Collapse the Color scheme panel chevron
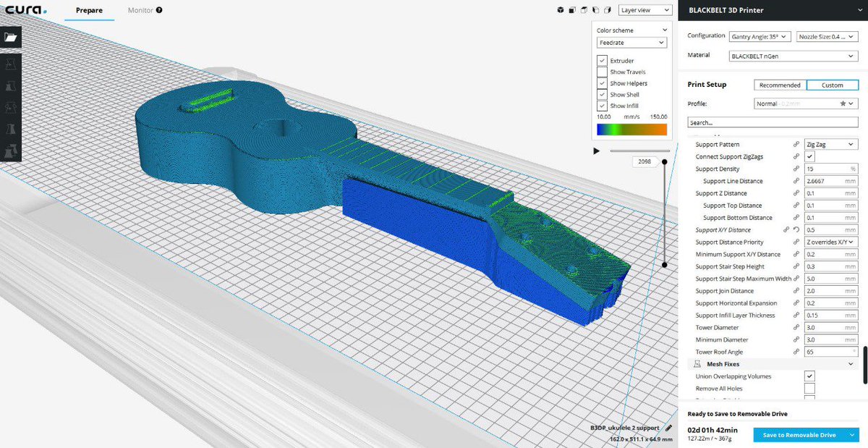 coord(664,30)
